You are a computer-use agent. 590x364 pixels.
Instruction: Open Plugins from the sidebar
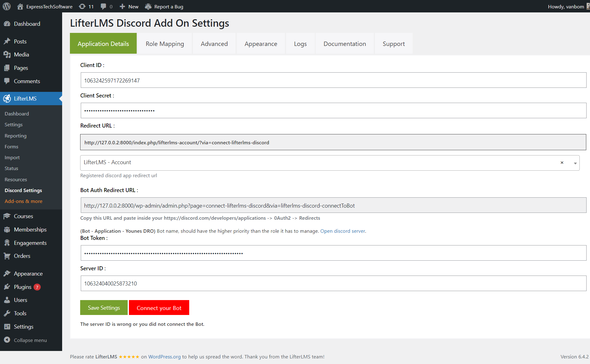[23, 287]
